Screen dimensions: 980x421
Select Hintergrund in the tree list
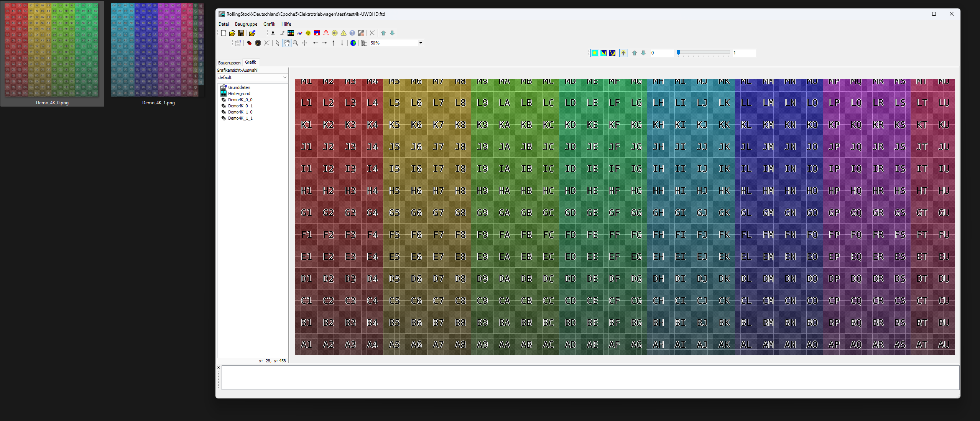coord(239,94)
